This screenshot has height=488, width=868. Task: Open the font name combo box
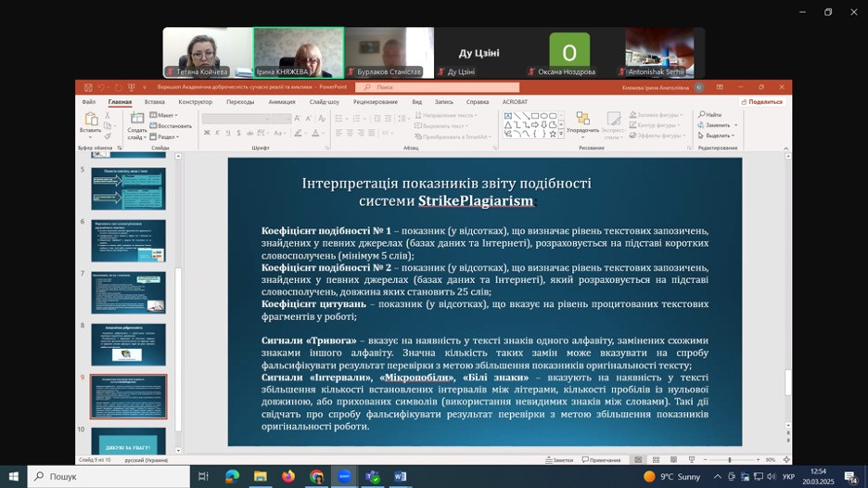coord(236,119)
